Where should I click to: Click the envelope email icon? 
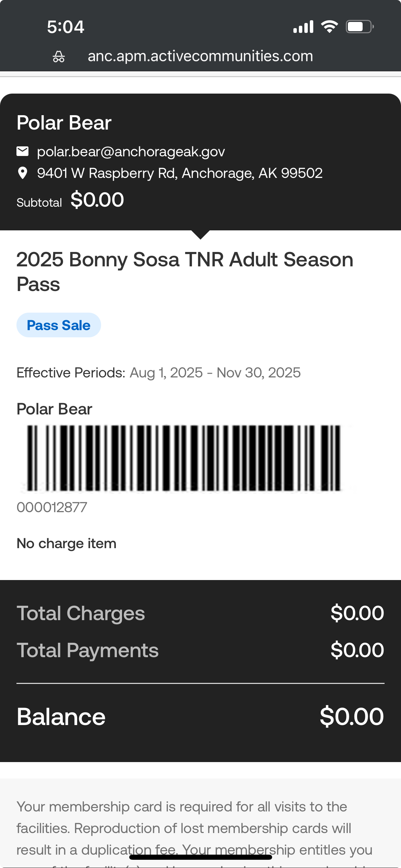23,151
